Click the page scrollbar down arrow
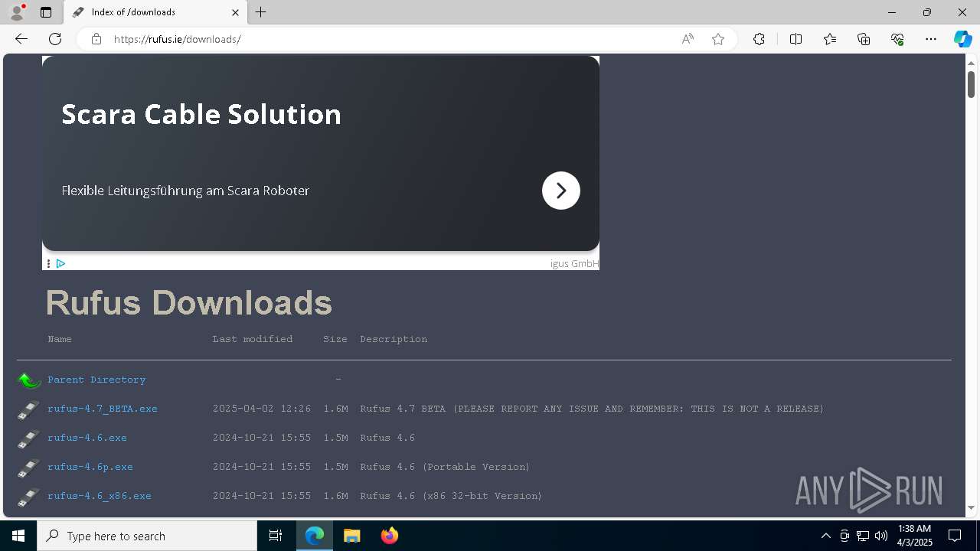Screen dimensions: 980x551 (971, 507)
